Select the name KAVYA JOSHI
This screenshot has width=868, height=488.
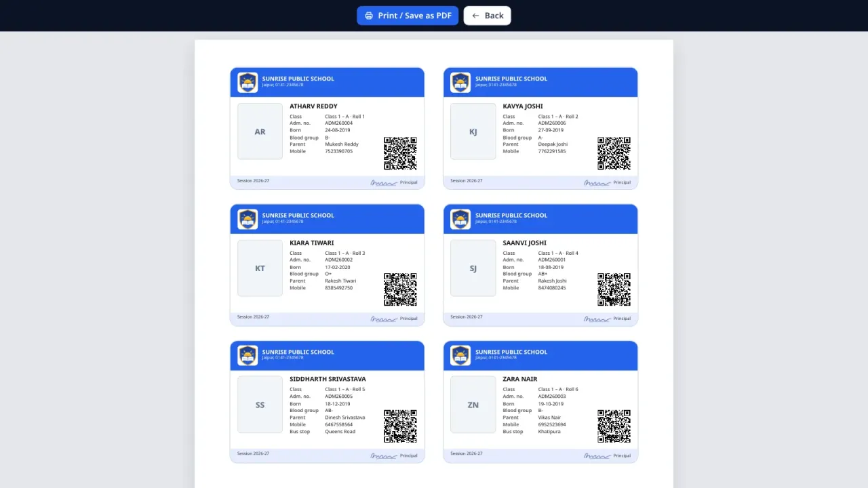click(523, 106)
